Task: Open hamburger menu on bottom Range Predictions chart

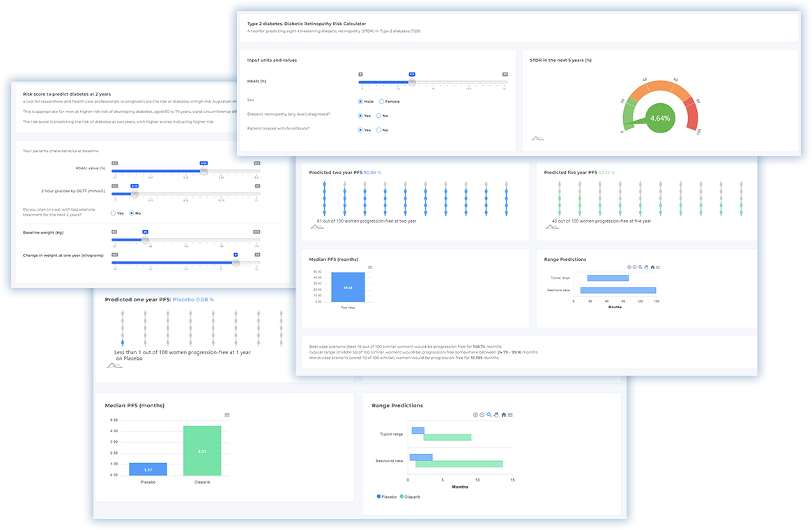Action: point(510,414)
